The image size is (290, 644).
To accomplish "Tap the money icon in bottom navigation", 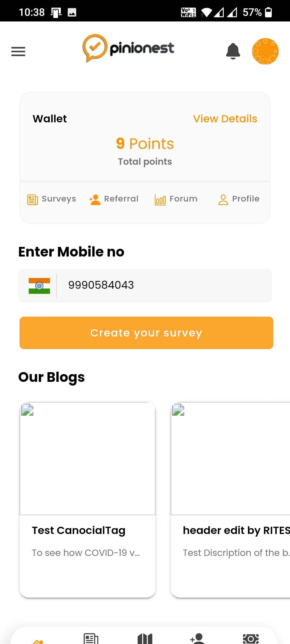I will click(251, 639).
